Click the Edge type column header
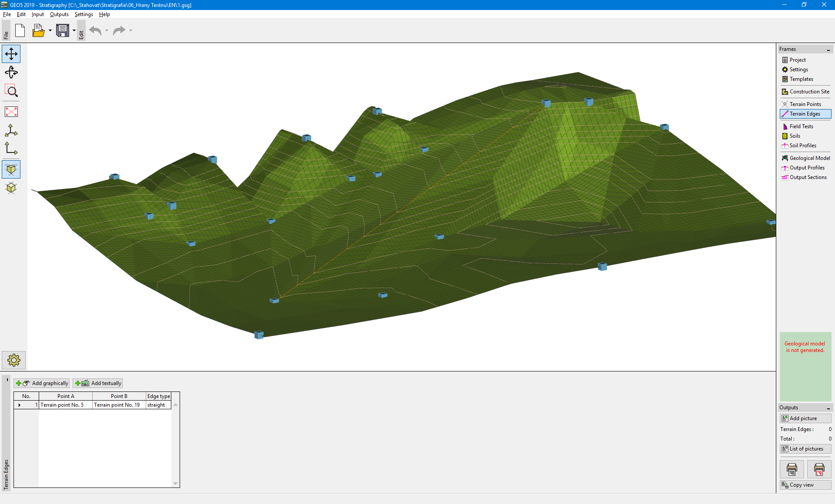The image size is (835, 504). click(x=158, y=396)
